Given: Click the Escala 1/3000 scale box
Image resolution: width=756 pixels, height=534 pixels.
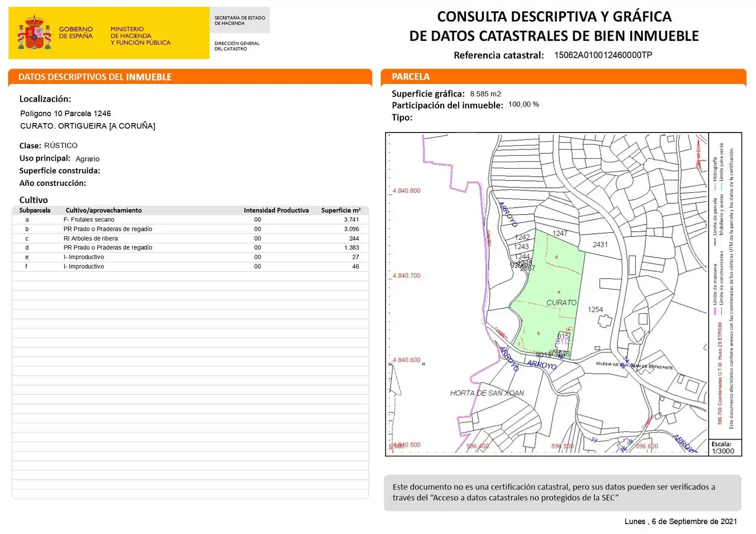Looking at the screenshot, I should coord(725,447).
